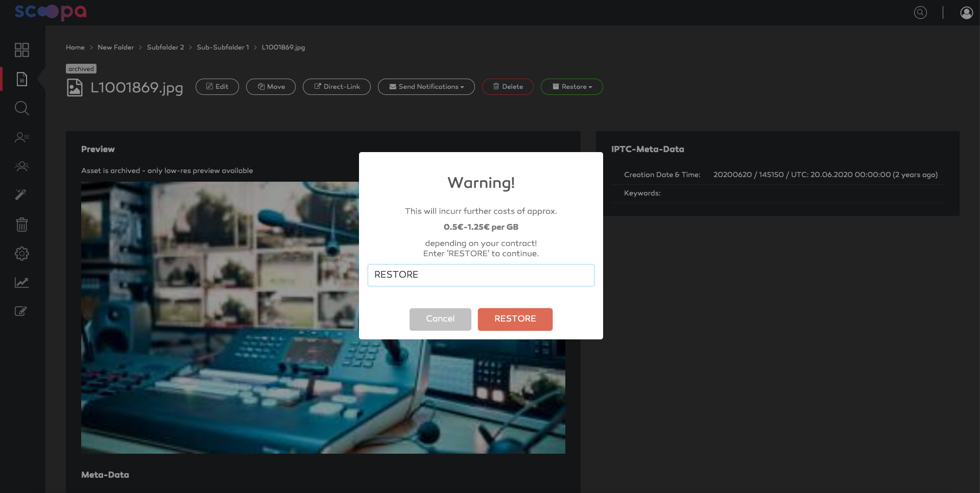
Task: Open the edit note icon in sidebar
Action: click(21, 311)
